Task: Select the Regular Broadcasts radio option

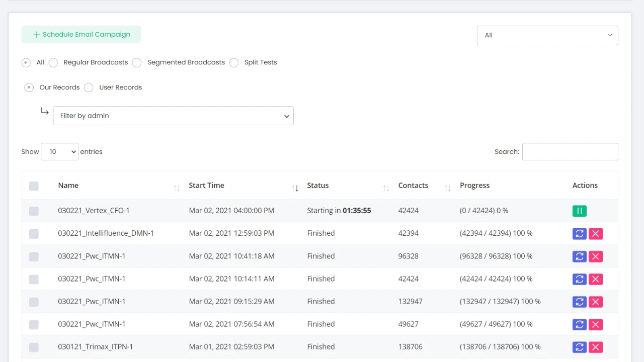Action: [x=53, y=63]
